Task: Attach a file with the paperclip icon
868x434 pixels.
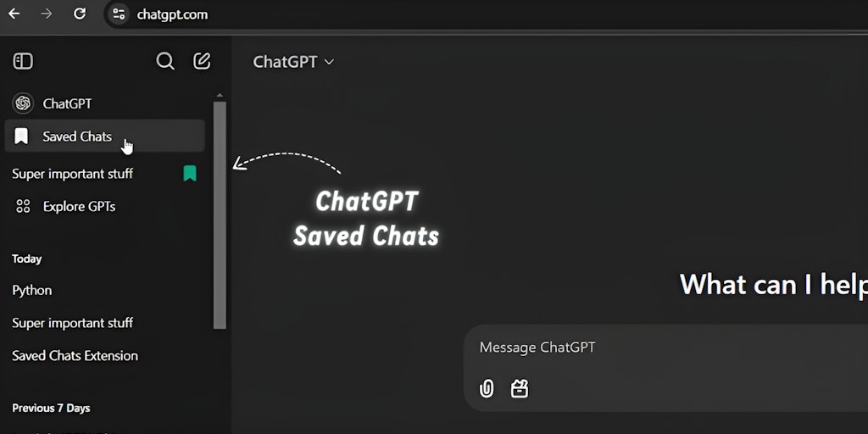Action: 487,388
